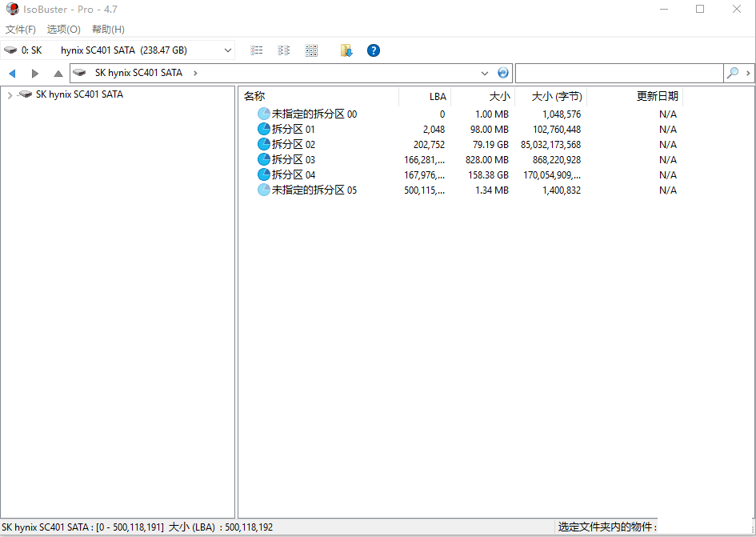Sort by the 更新日期 column header
Viewport: 756px width, 537px height.
(634, 97)
